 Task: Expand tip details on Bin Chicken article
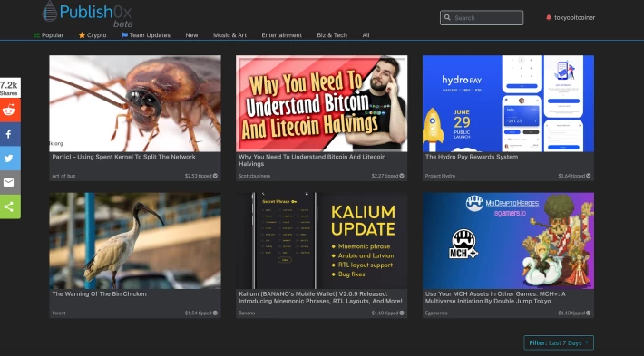(215, 313)
